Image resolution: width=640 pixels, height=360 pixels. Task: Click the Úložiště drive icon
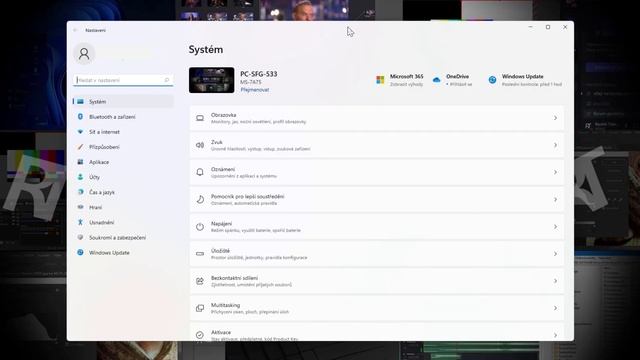(200, 254)
